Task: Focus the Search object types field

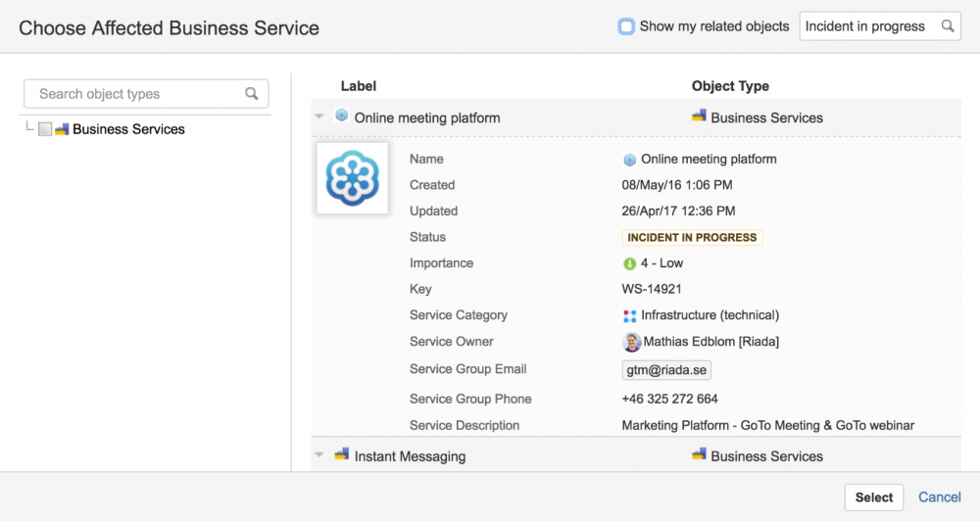Action: 137,94
